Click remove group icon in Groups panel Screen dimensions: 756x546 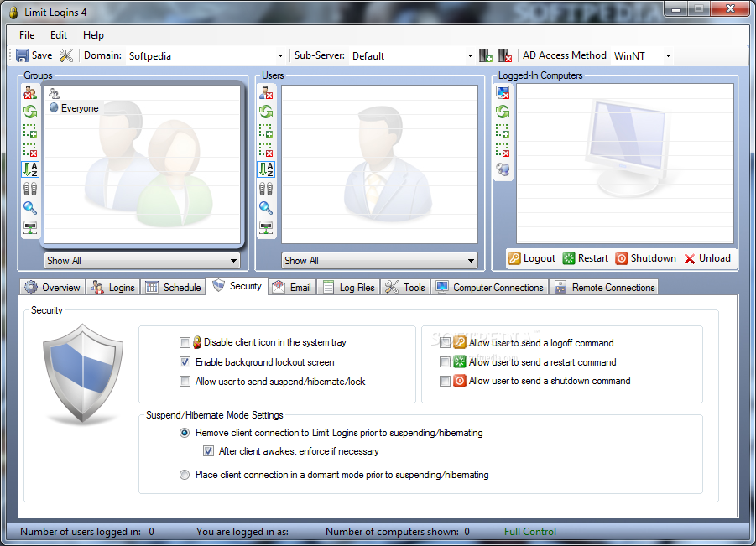30,92
